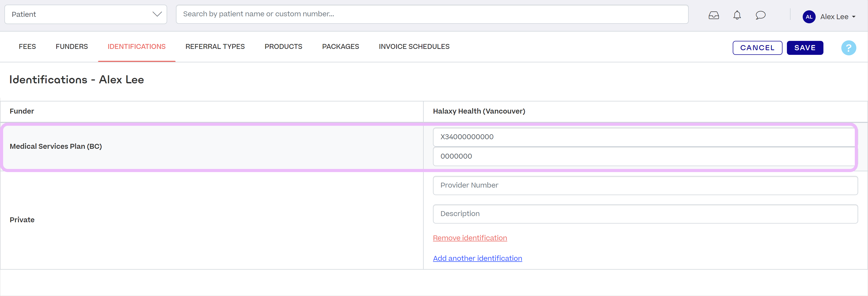
Task: Open the Patient search type dropdown
Action: tap(86, 14)
